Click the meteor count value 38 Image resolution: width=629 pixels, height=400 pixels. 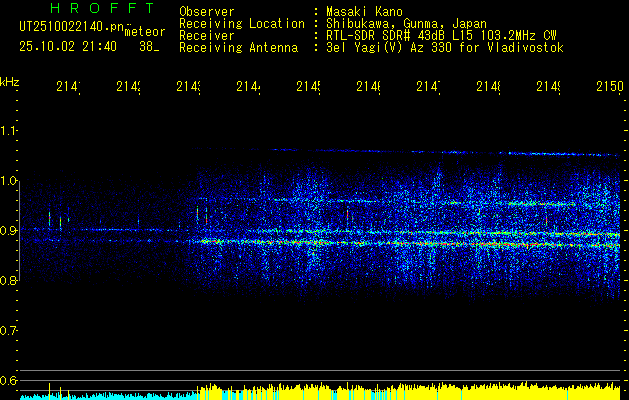click(x=146, y=47)
